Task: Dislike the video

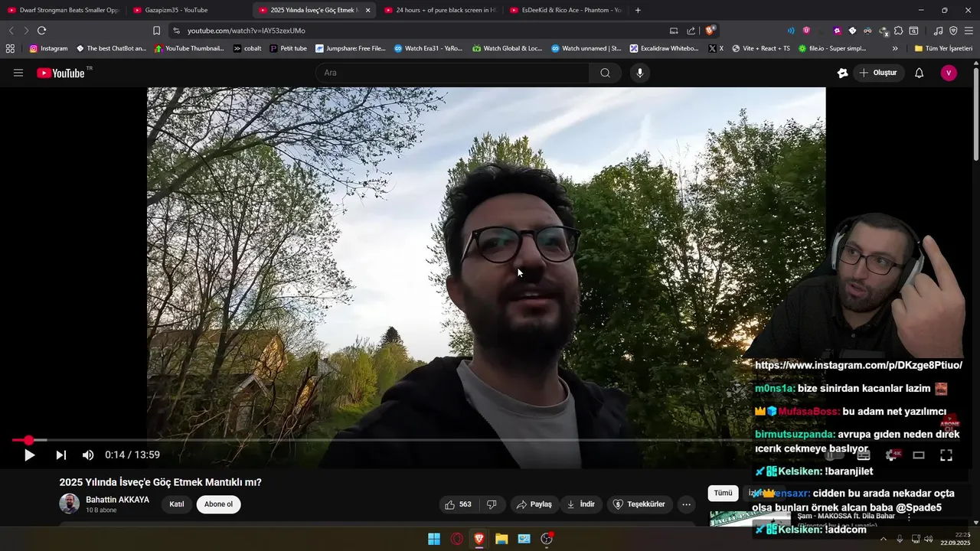Action: (x=492, y=504)
